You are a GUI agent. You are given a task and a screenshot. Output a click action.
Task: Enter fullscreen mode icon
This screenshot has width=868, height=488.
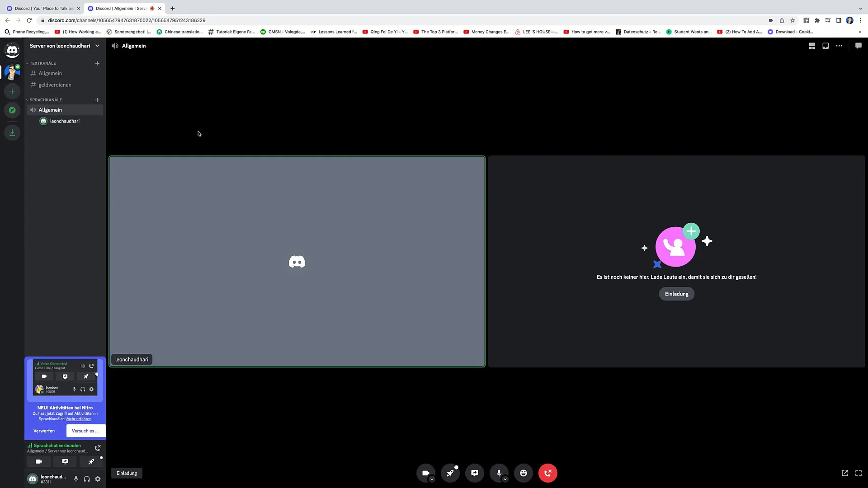pyautogui.click(x=859, y=473)
